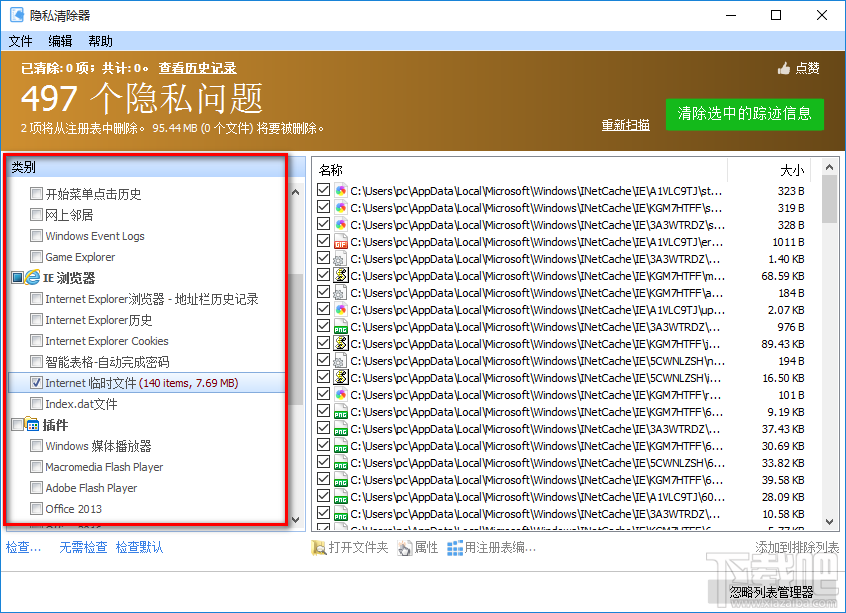The image size is (846, 613).
Task: Click the 属性 properties icon
Action: pos(404,548)
